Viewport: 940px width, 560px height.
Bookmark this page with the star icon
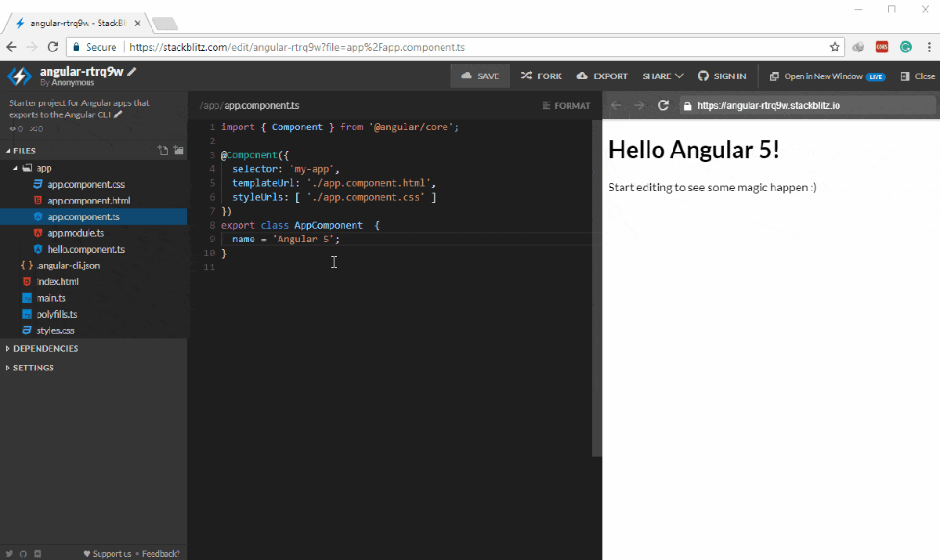click(835, 47)
